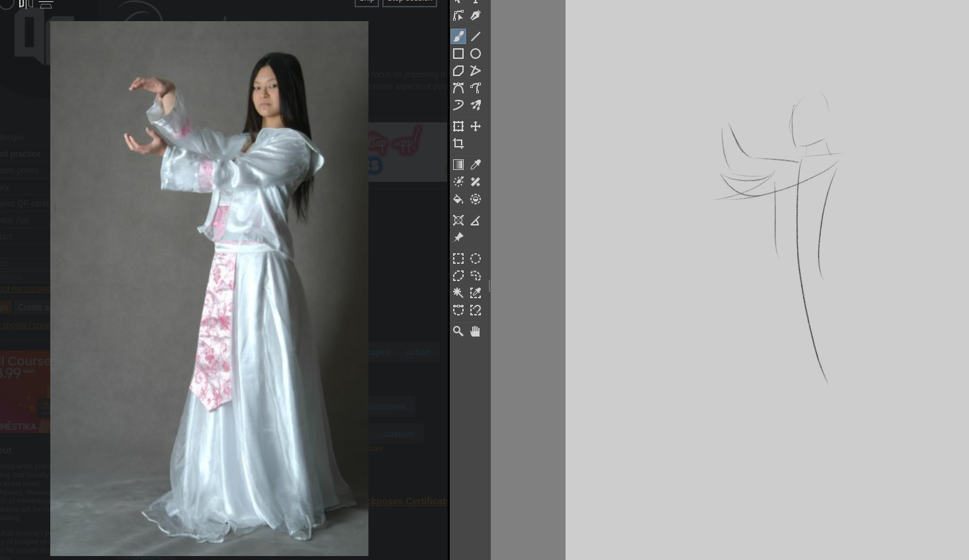Select the Similar Color Selection tool
Viewport: 969px width, 560px height.
[x=476, y=293]
